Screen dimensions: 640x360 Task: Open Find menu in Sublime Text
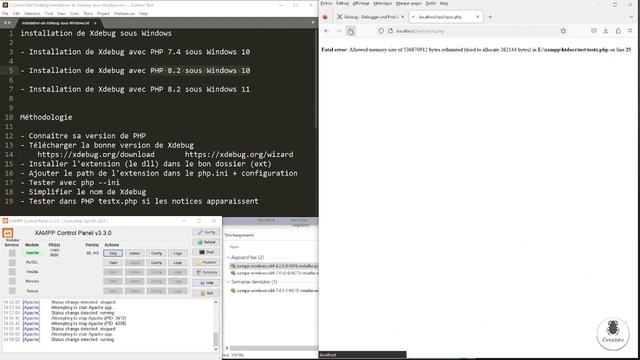49,13
